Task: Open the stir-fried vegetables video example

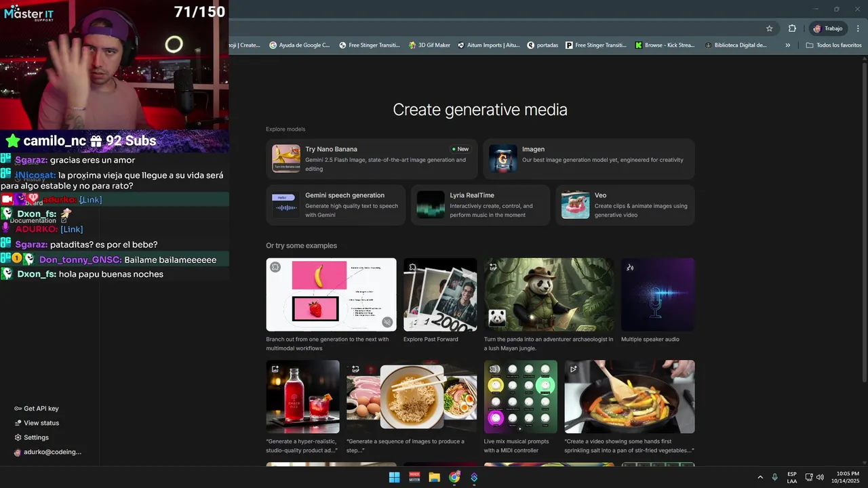Action: click(x=629, y=396)
